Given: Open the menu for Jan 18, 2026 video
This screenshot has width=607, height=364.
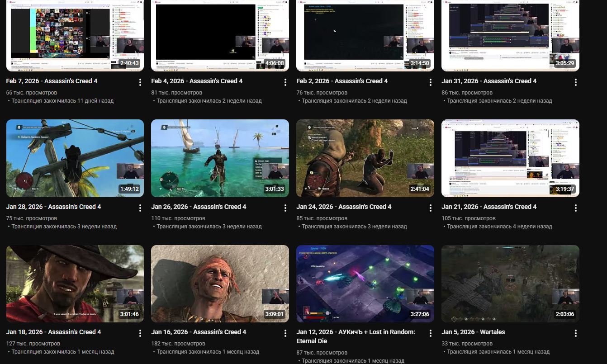Looking at the screenshot, I should point(140,333).
